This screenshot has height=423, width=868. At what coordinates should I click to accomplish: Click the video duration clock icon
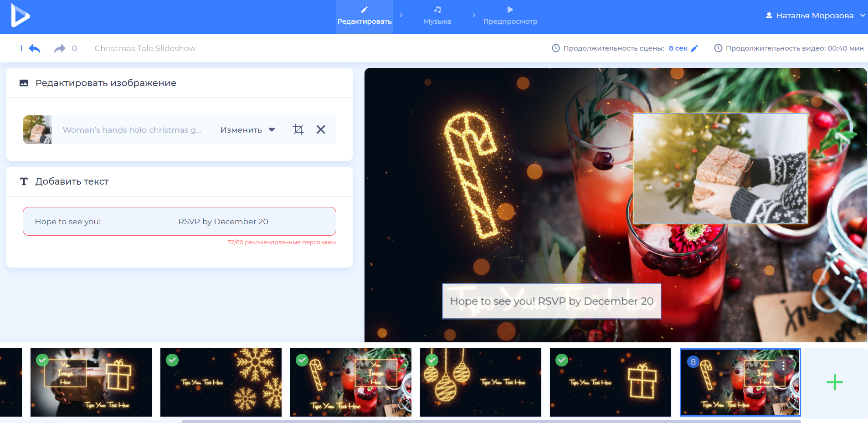[718, 48]
